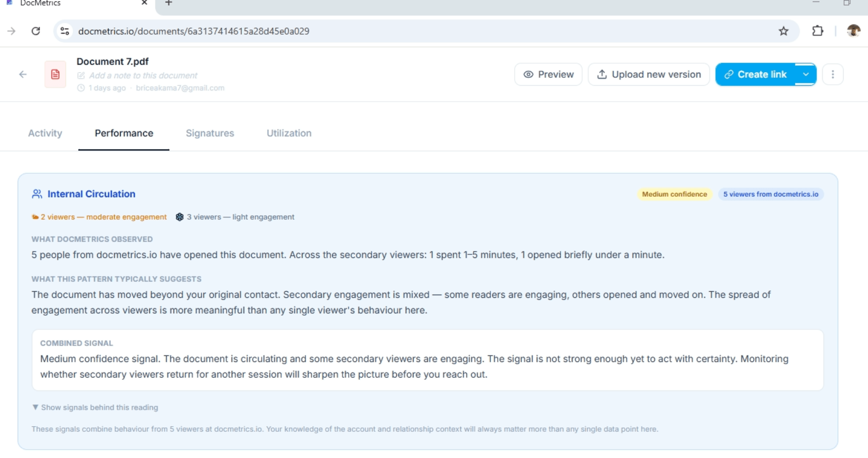Click the Document 7.pdf title

tap(112, 61)
